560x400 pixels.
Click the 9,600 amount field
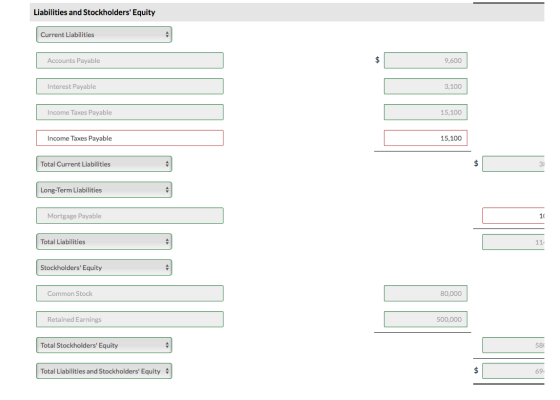pos(426,60)
